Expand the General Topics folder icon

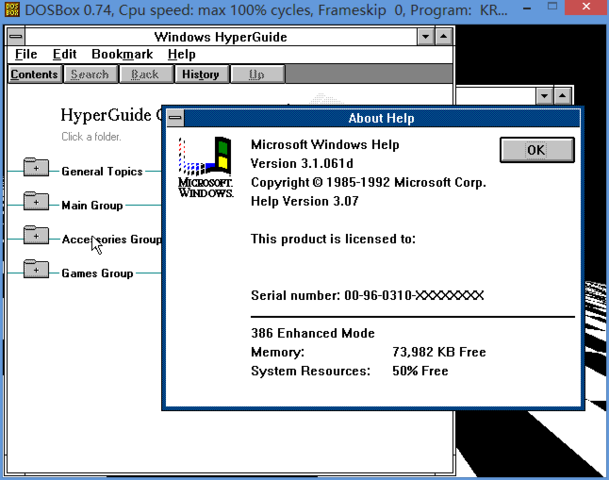(36, 167)
